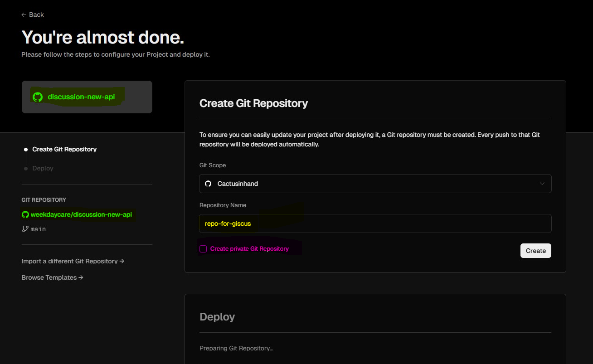The image size is (593, 364).
Task: Click the Back arrow icon
Action: coord(24,15)
